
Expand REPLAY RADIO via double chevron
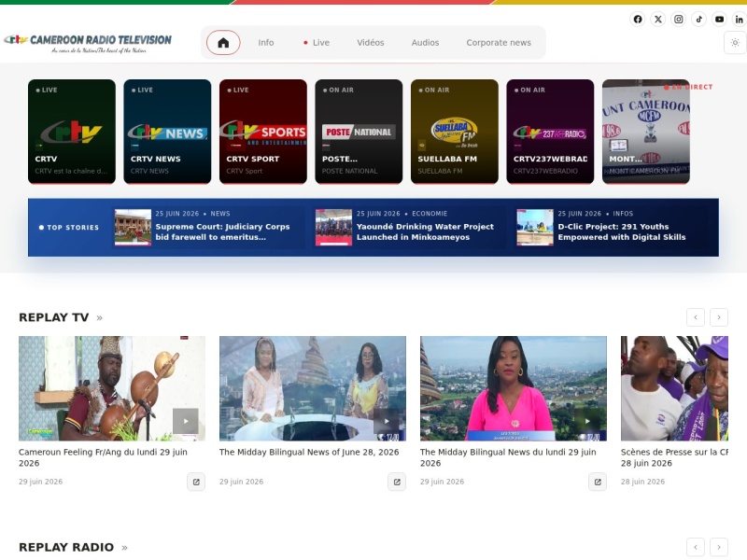[x=125, y=548]
